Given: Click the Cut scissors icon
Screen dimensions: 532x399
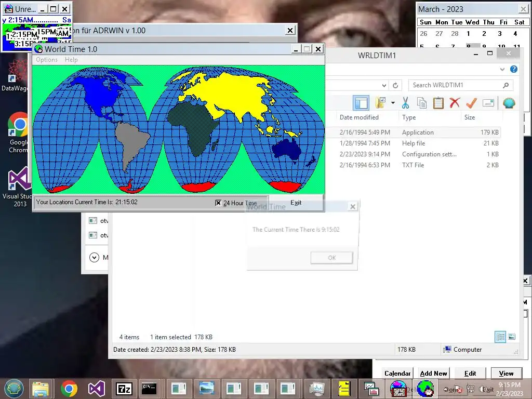Looking at the screenshot, I should tap(405, 103).
